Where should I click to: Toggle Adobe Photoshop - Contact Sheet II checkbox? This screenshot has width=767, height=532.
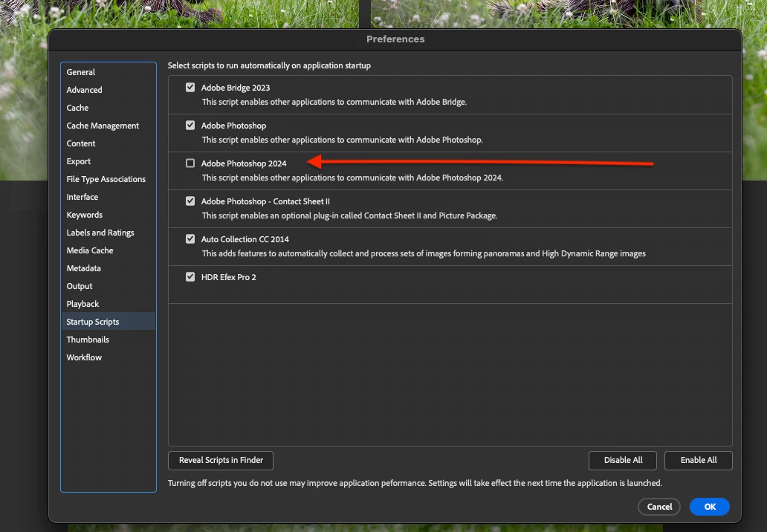190,201
